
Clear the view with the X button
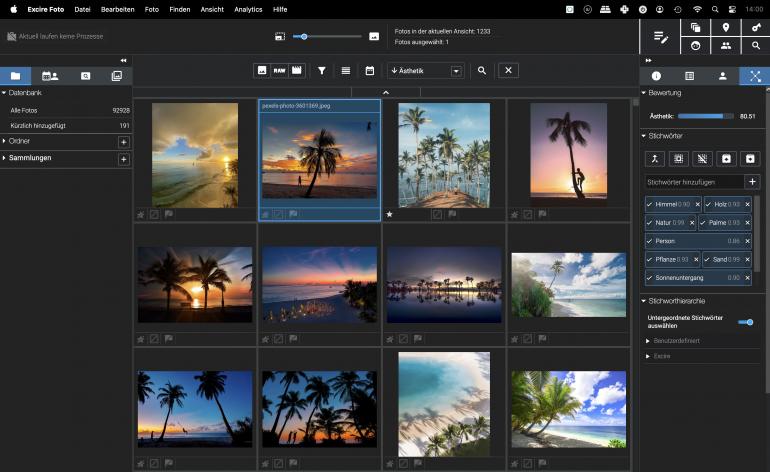[x=508, y=70]
